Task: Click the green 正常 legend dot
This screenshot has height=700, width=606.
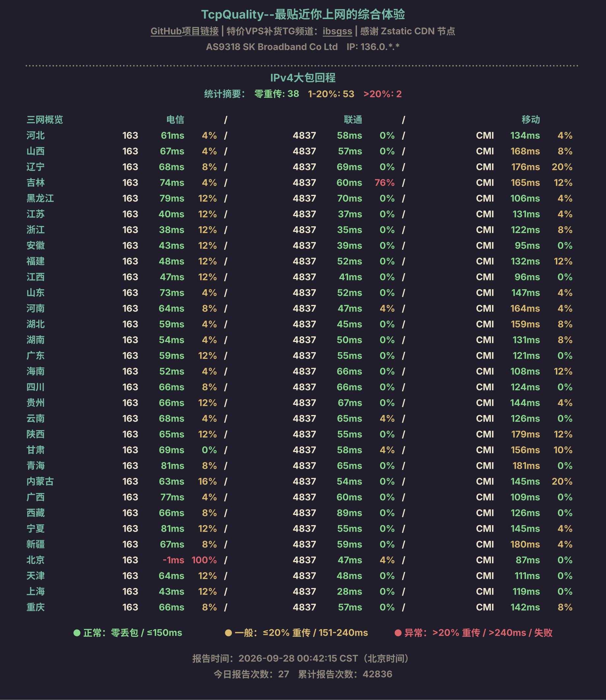Action: [77, 633]
